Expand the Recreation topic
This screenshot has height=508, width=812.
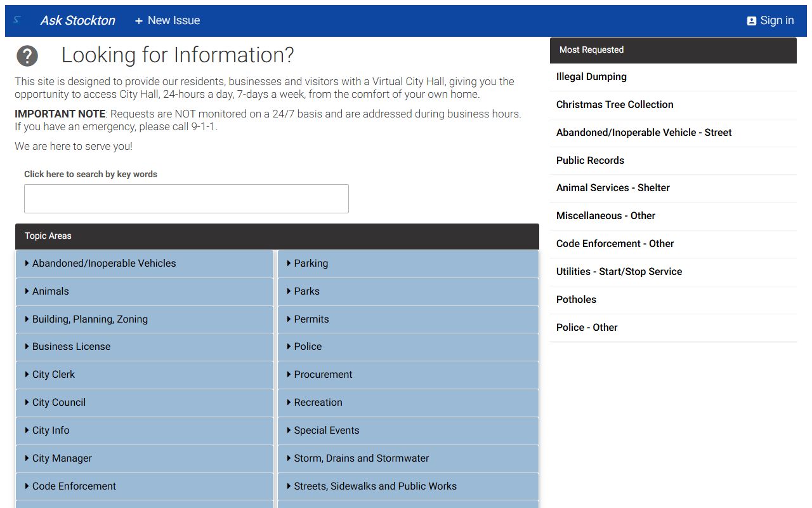[x=408, y=403]
